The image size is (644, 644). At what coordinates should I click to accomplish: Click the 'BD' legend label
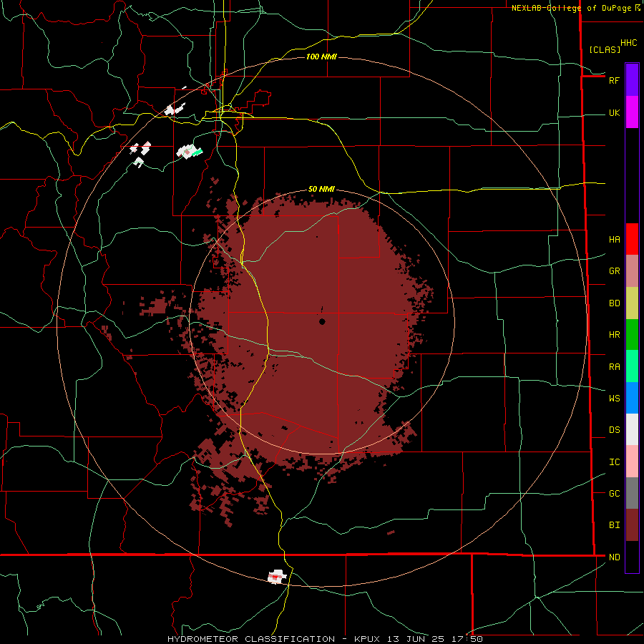point(614,303)
